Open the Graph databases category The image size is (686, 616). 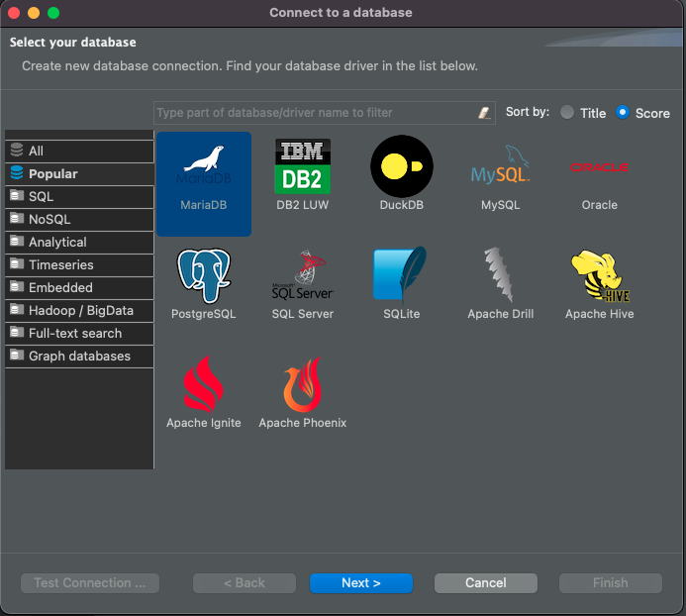click(x=79, y=356)
